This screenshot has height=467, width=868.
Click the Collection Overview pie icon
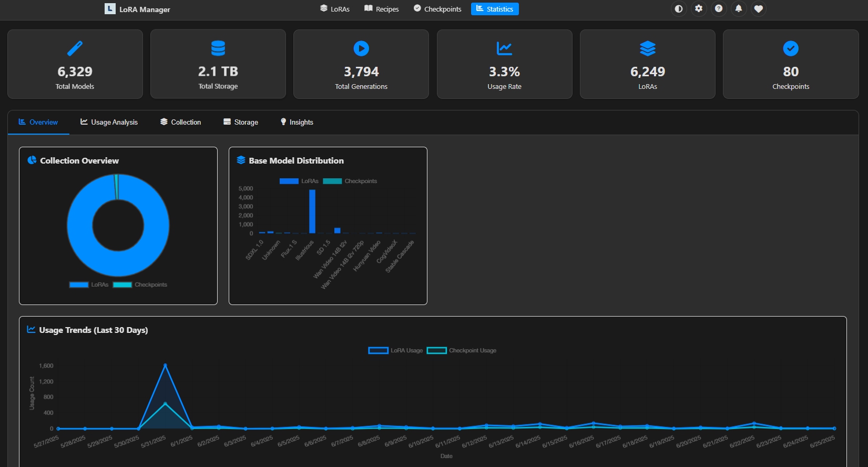pyautogui.click(x=32, y=160)
